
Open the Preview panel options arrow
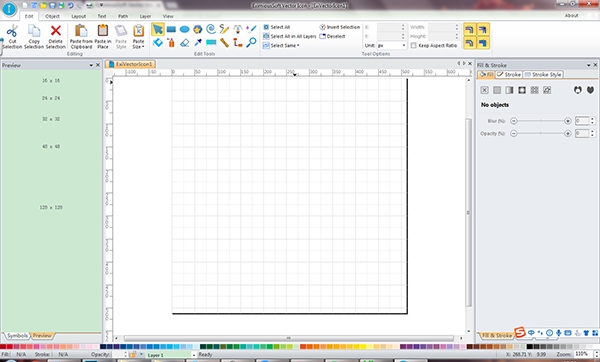[91, 65]
